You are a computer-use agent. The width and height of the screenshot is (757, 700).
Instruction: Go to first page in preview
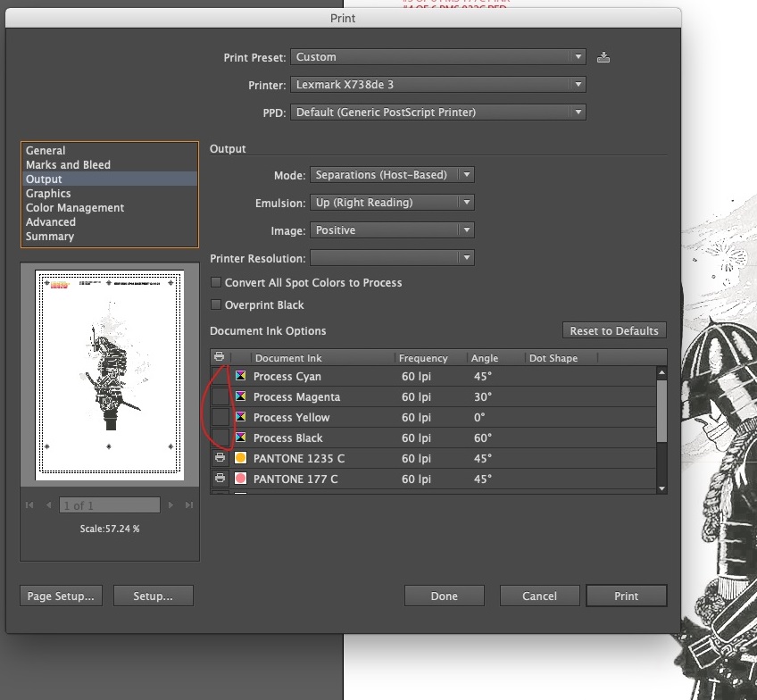click(x=29, y=505)
